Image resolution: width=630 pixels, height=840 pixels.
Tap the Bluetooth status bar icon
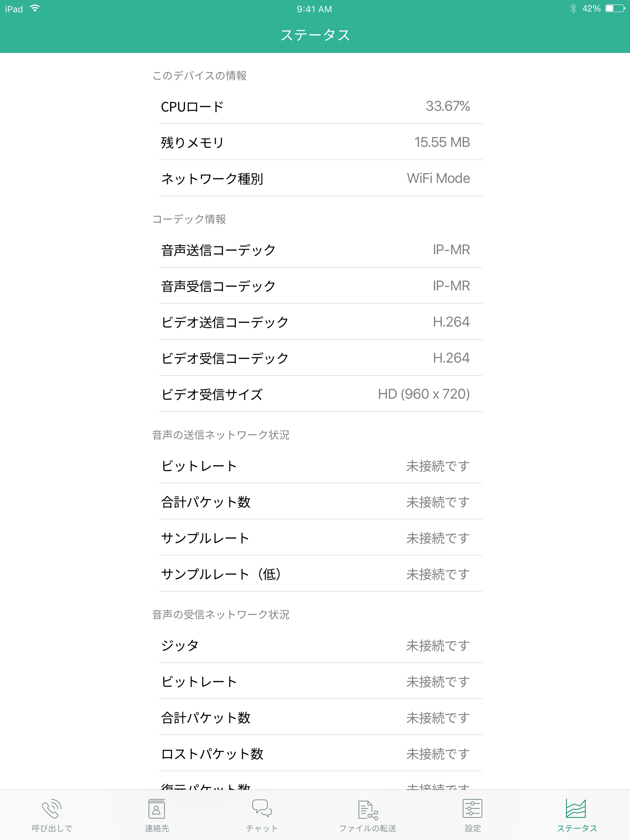pos(573,9)
